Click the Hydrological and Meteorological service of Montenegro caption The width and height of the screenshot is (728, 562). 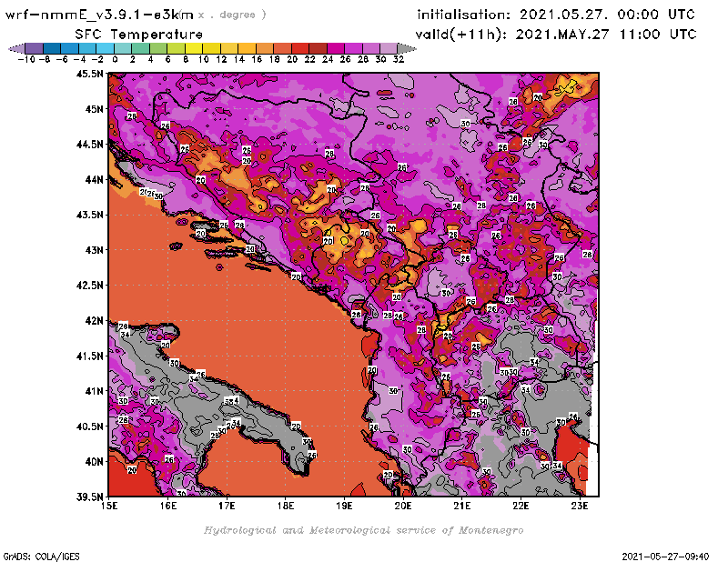click(x=363, y=530)
